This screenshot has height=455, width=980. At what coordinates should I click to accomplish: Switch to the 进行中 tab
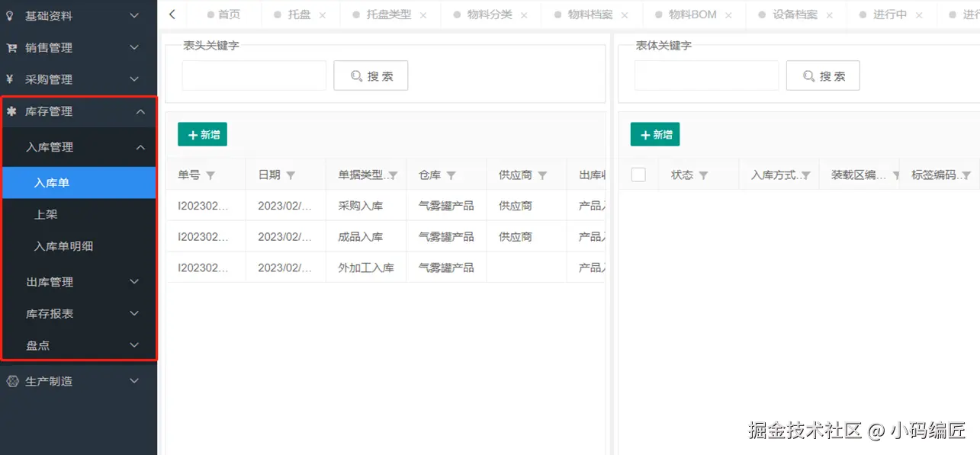[x=890, y=14]
